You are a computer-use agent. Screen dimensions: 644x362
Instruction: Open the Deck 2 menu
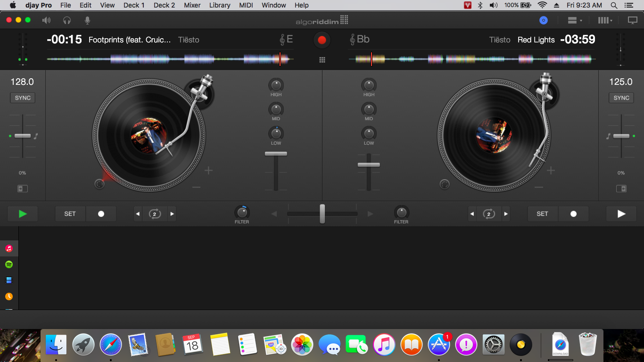tap(164, 5)
